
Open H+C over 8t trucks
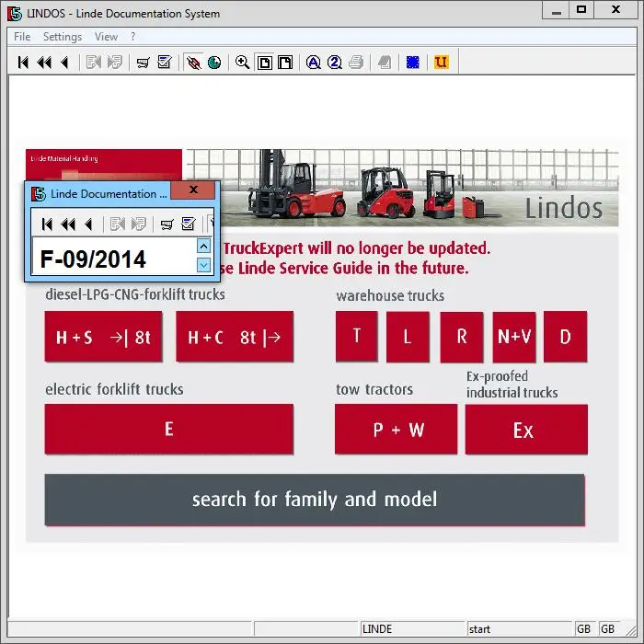point(235,337)
